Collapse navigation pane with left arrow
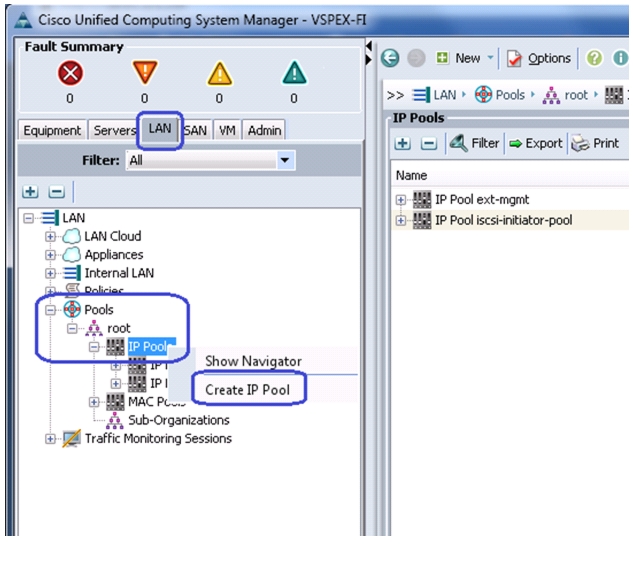 pos(369,46)
